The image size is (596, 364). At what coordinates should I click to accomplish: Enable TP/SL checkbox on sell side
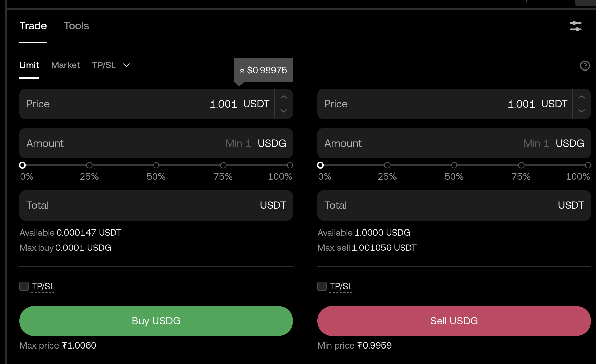(322, 286)
